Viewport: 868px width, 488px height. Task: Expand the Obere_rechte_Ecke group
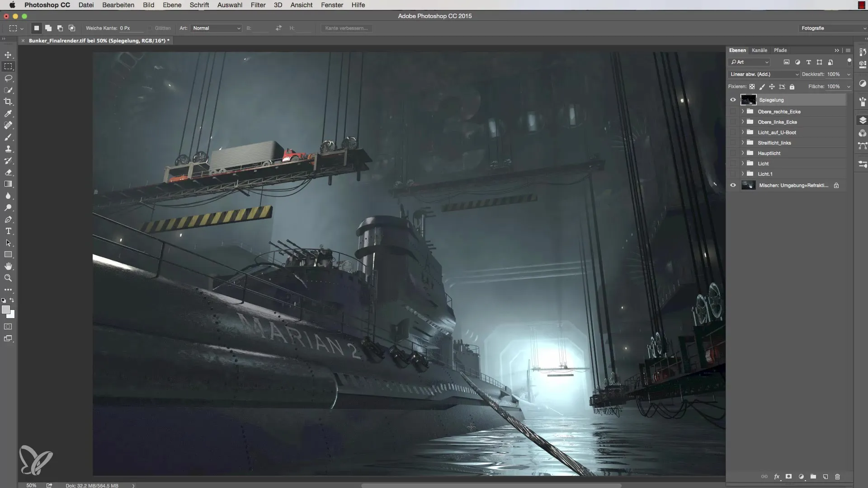742,112
